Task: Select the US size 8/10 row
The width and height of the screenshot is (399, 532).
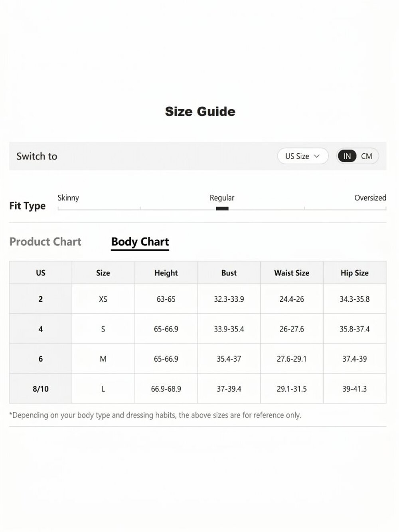Action: [198, 389]
